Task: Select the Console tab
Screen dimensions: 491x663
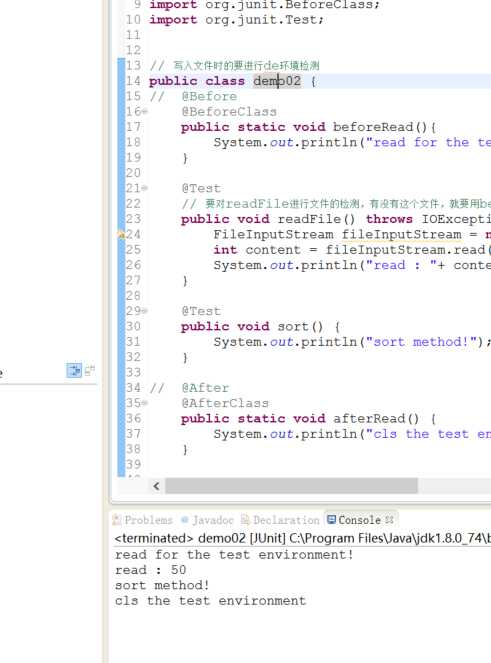Action: [359, 520]
